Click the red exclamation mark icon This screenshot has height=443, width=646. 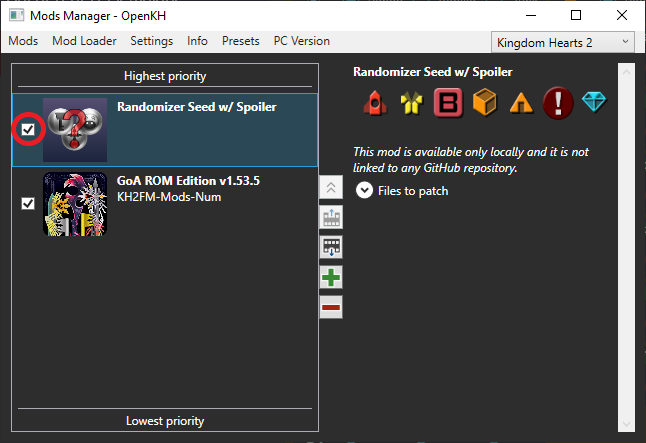[557, 102]
